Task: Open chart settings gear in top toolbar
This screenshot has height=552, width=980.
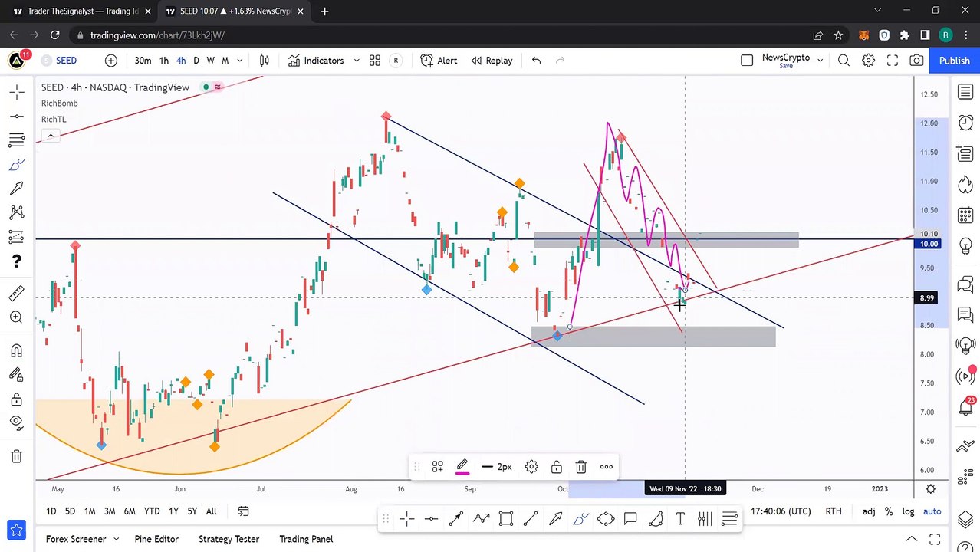Action: pyautogui.click(x=868, y=61)
